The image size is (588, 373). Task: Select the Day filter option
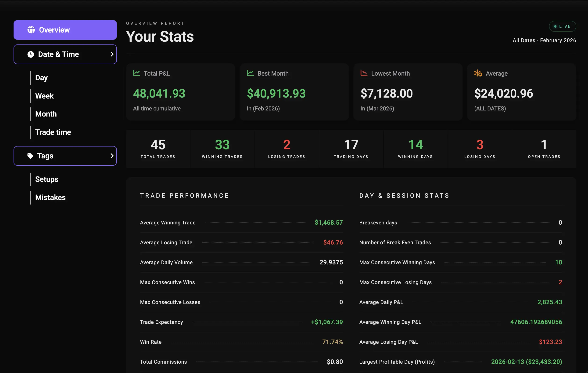coord(41,77)
